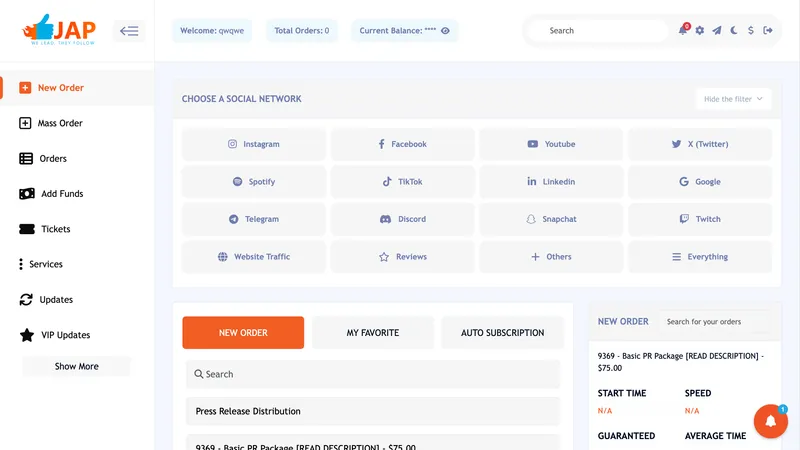Click the Show More sidebar button
The height and width of the screenshot is (450, 800).
tap(77, 366)
